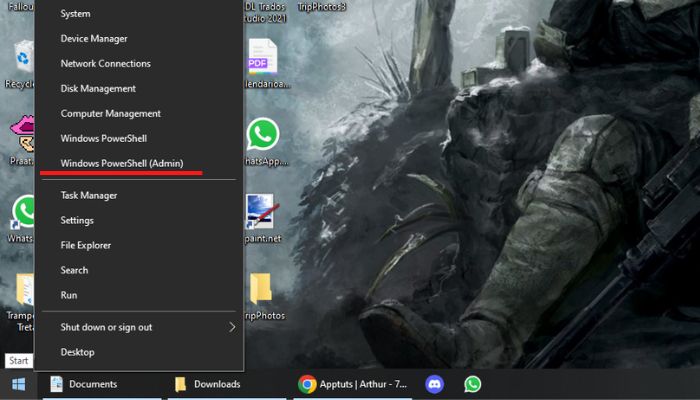Select Search menu entry
Screen dimensions: 700x400
pyautogui.click(x=139, y=271)
